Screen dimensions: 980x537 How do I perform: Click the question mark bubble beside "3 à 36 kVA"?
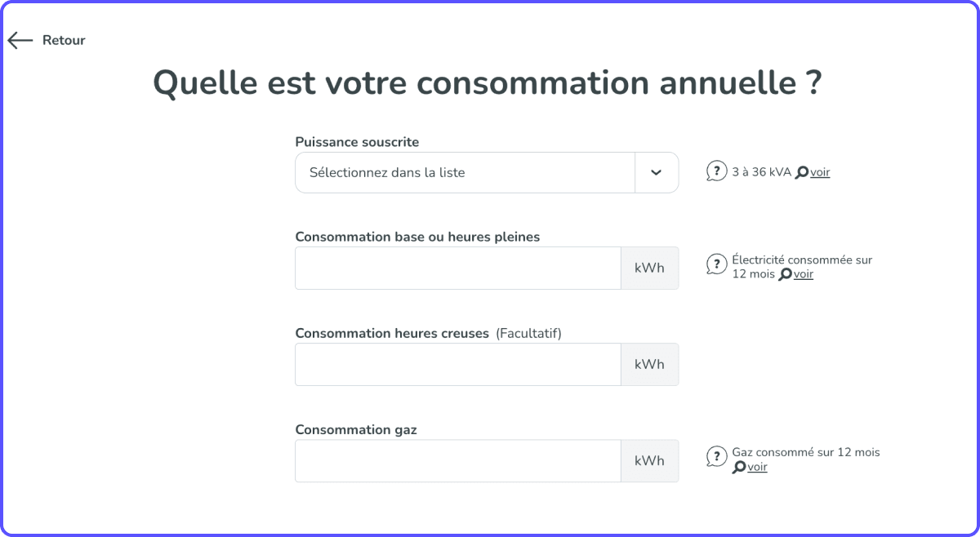point(716,171)
